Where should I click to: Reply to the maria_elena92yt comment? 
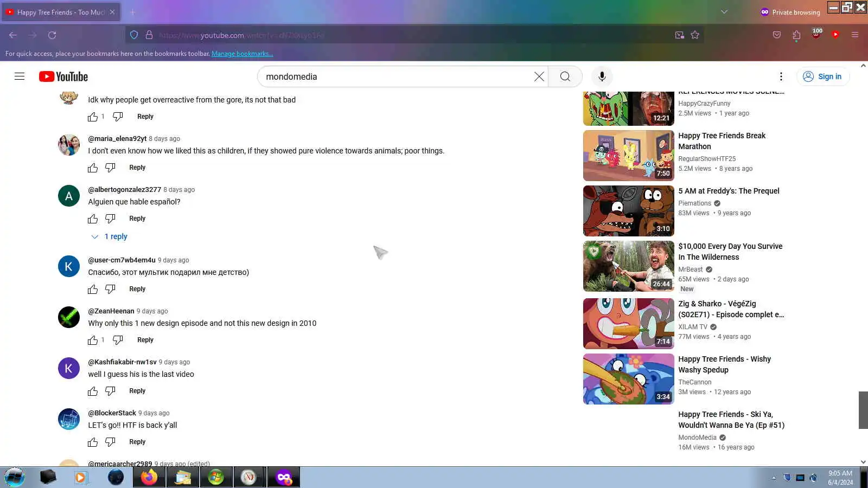tap(137, 168)
